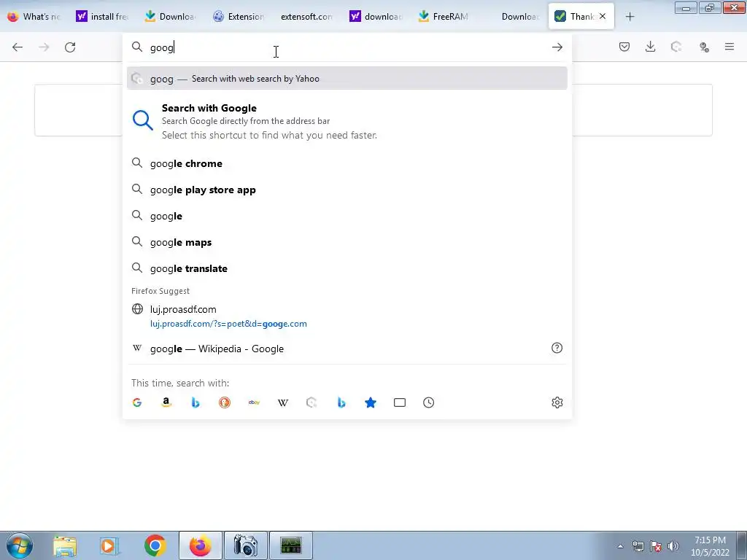
Task: Search history with the clock icon
Action: [429, 402]
